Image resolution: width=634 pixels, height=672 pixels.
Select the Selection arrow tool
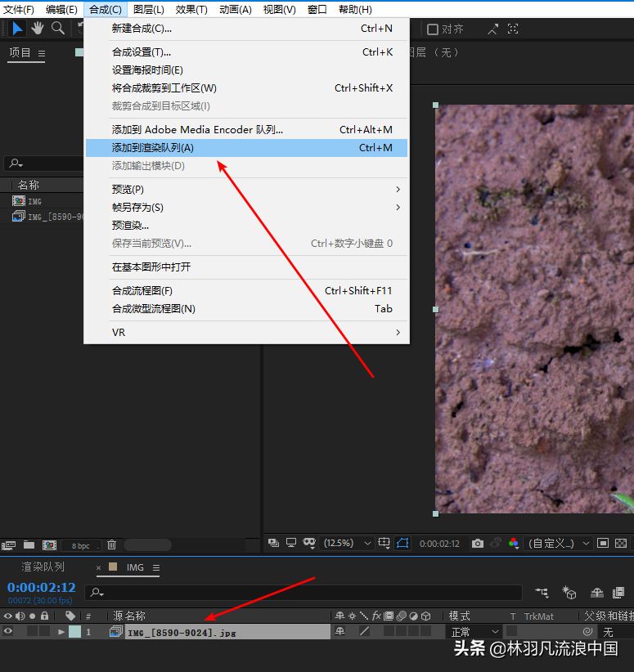[x=16, y=29]
